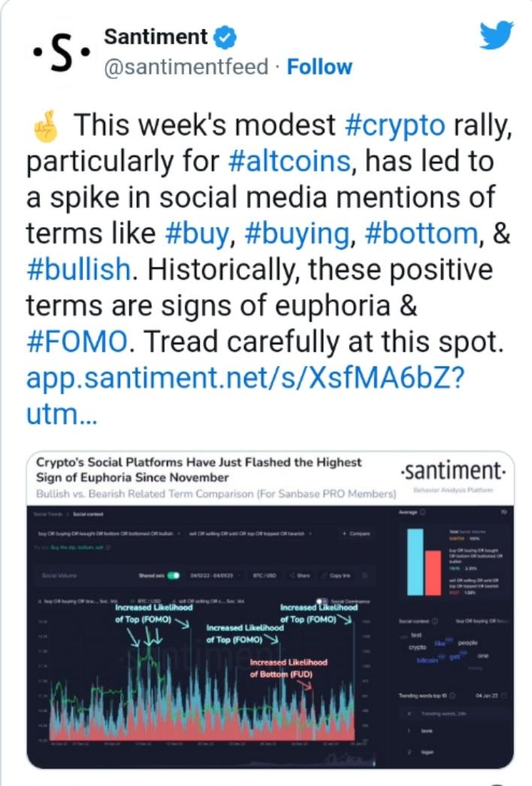
Task: Click the Twitter bird logo
Action: (x=497, y=35)
